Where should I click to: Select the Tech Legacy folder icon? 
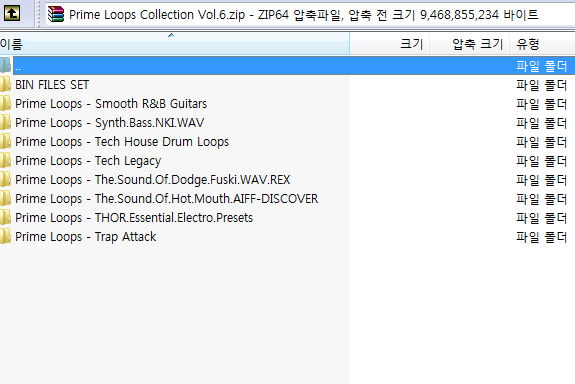pyautogui.click(x=5, y=161)
